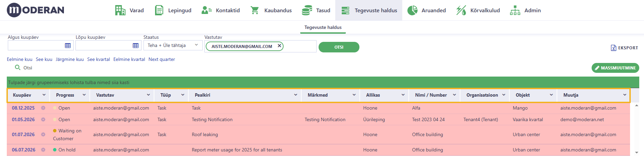Open Pealkiri column dropdown arrow
Viewport: 644px width, 163px height.
click(x=295, y=95)
